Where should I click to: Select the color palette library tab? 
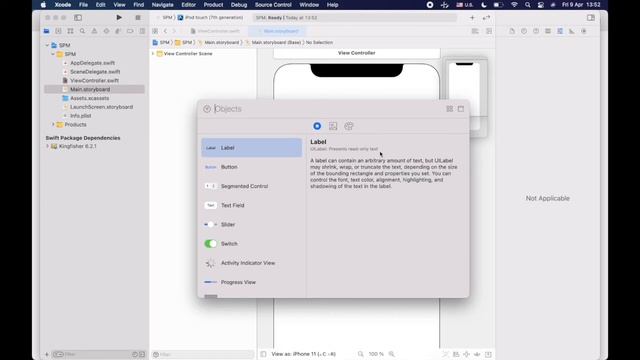point(349,126)
